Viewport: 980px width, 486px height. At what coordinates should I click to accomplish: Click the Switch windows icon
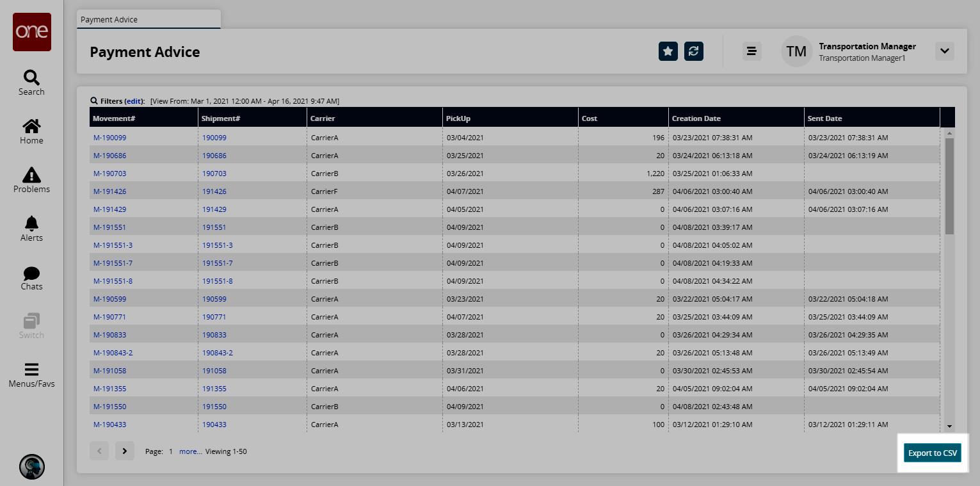pos(31,321)
